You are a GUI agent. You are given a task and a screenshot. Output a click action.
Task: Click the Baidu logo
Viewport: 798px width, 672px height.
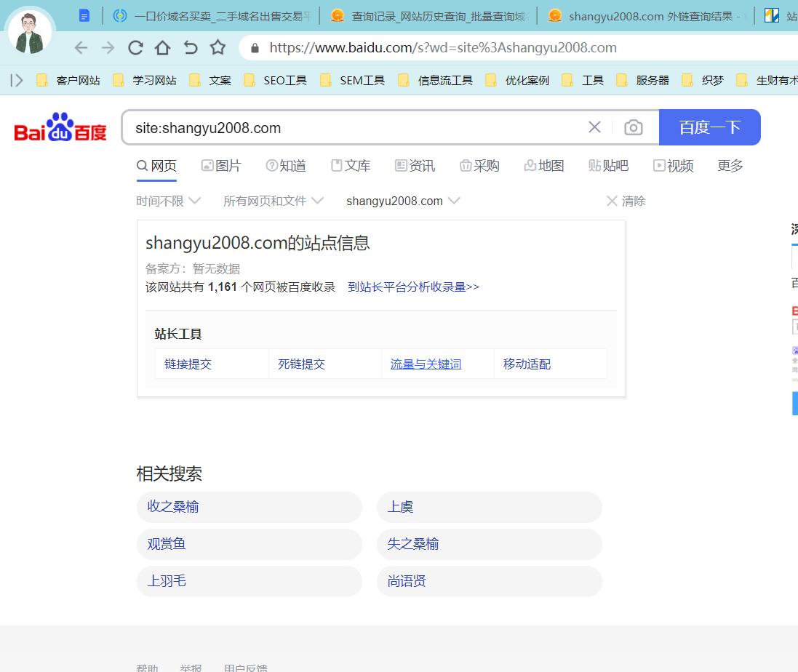click(x=60, y=127)
